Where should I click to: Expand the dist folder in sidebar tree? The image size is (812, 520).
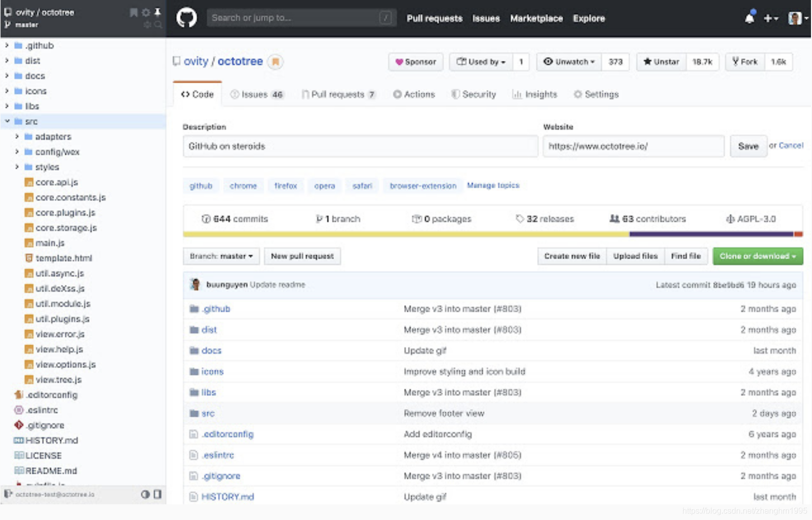7,61
